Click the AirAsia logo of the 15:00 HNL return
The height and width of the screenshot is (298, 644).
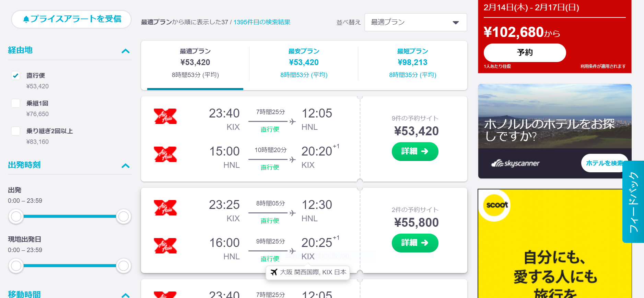(165, 154)
